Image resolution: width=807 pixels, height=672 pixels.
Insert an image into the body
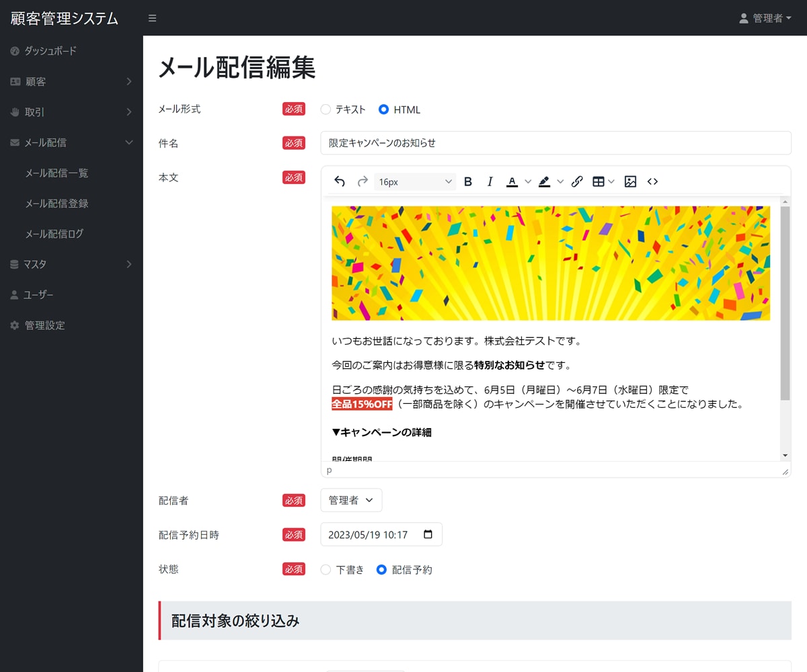(630, 181)
